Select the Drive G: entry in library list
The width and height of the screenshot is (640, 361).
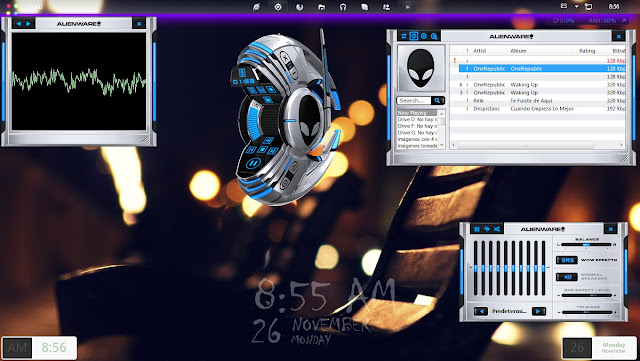click(417, 133)
